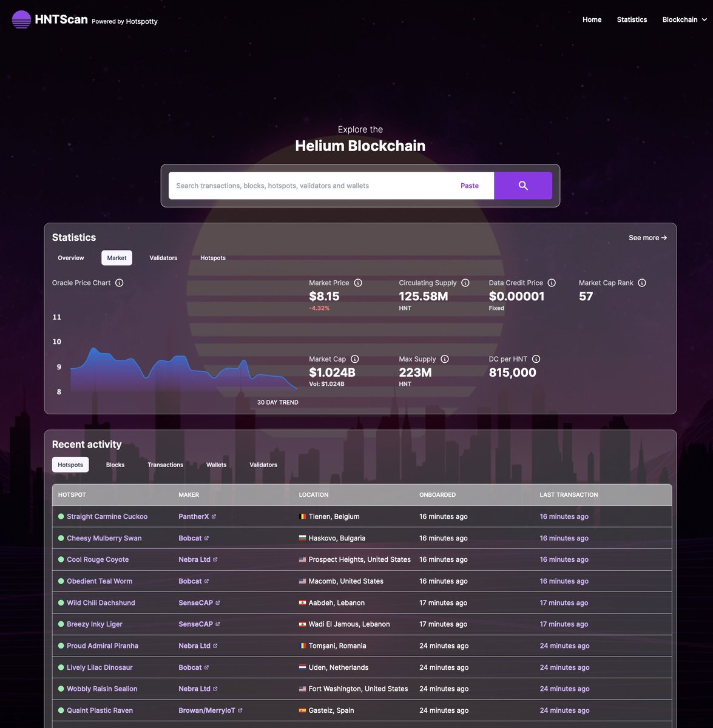
Task: Open DC per HNT info icon
Action: pyautogui.click(x=536, y=359)
